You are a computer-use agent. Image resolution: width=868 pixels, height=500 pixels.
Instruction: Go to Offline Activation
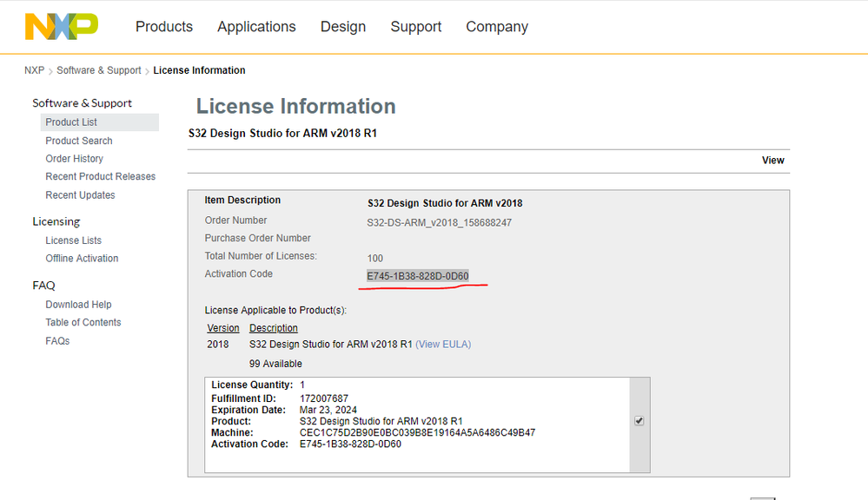click(82, 259)
